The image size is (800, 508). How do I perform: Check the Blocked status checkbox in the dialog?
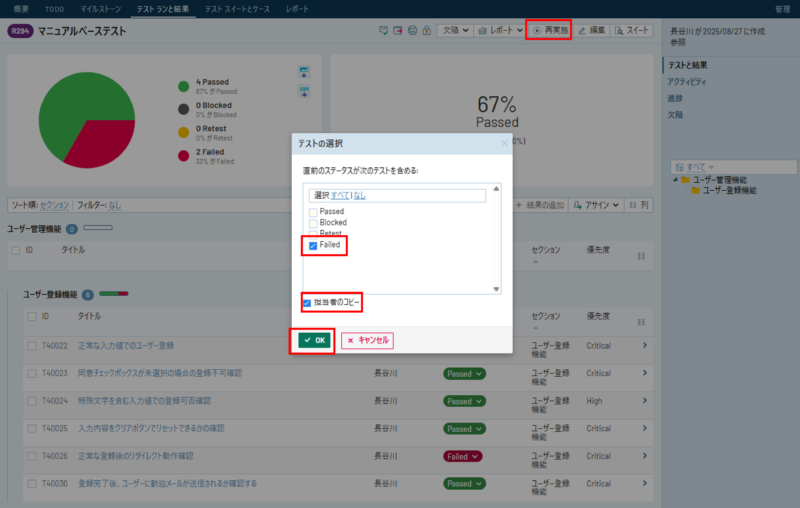pos(313,223)
